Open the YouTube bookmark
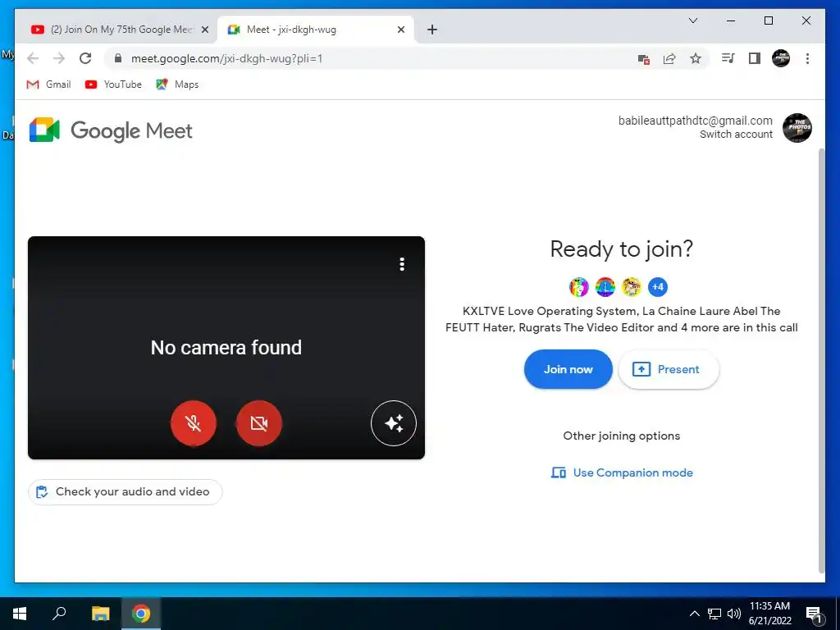Image resolution: width=840 pixels, height=630 pixels. point(113,84)
